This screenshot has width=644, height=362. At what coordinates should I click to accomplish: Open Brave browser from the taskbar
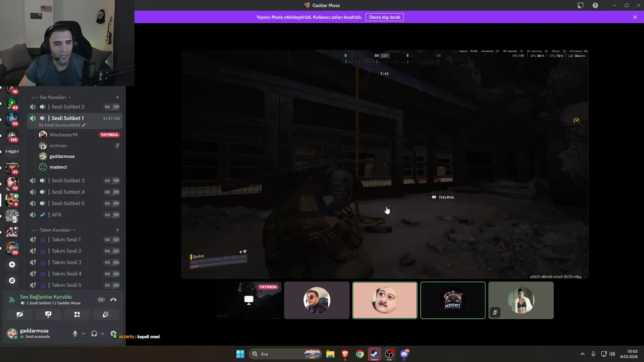(345, 354)
